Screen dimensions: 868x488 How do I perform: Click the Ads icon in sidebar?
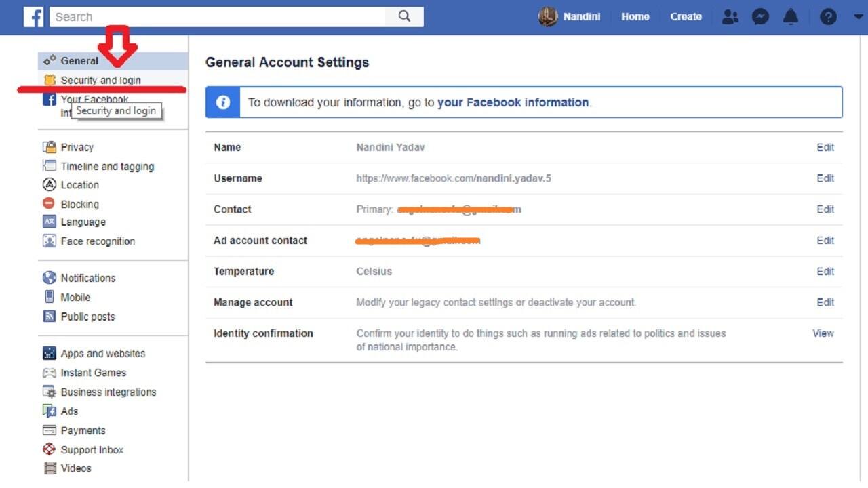(50, 411)
